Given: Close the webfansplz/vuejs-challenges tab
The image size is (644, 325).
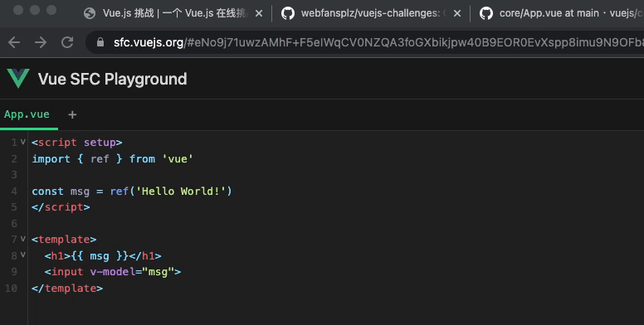Looking at the screenshot, I should pyautogui.click(x=457, y=13).
